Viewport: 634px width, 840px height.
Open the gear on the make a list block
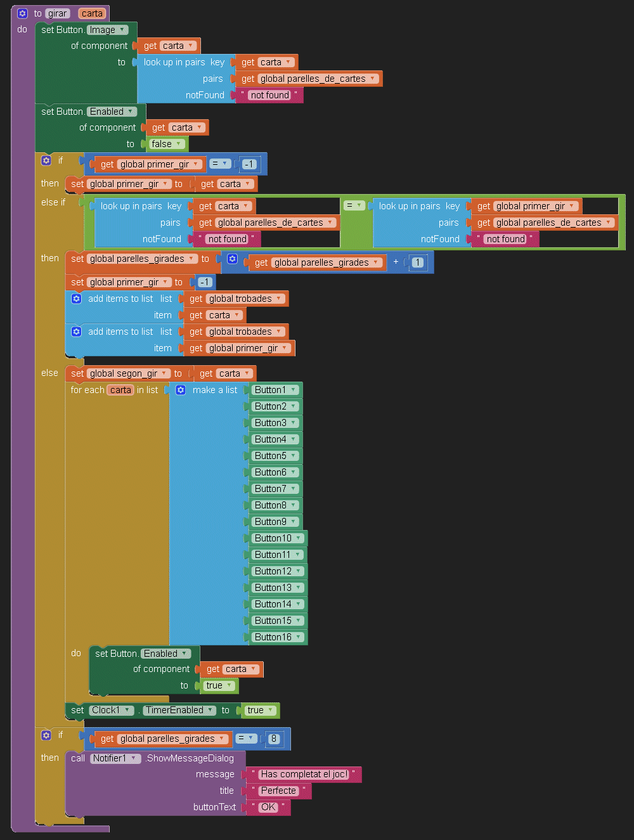pos(181,390)
